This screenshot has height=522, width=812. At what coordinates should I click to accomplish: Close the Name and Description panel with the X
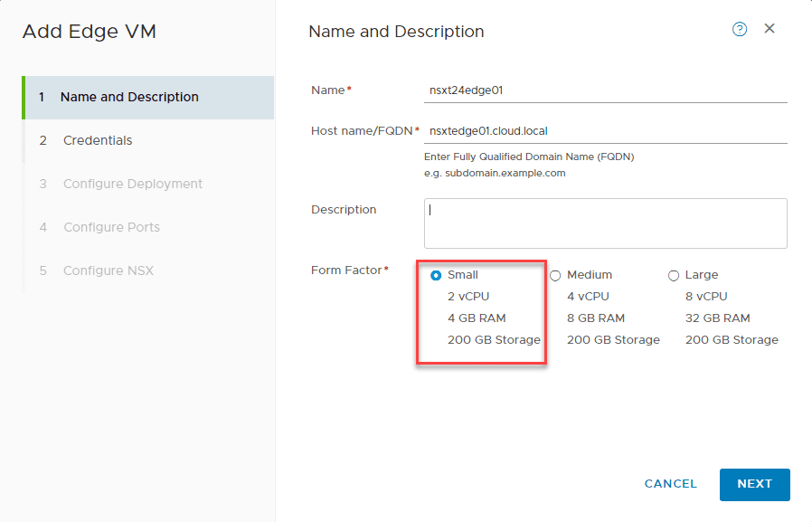click(770, 28)
